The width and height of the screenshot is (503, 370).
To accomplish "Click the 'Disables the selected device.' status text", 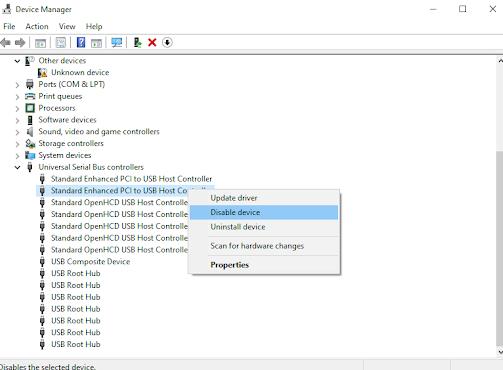I will 48,367.
